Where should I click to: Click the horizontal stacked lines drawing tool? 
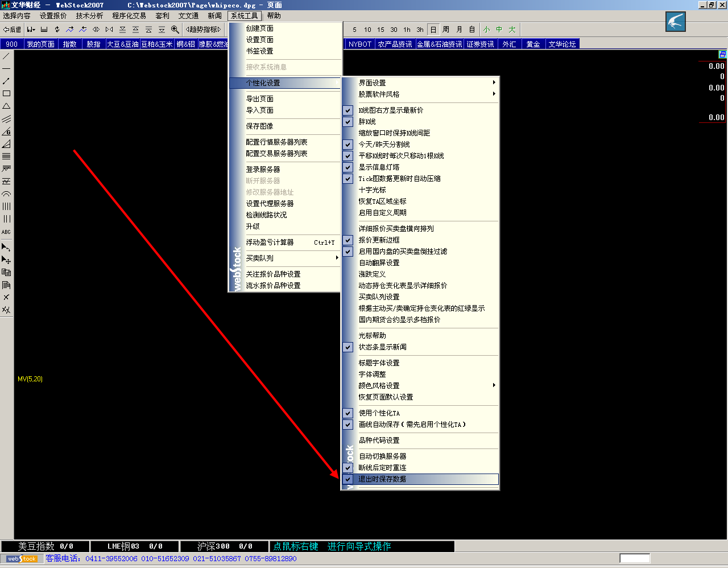6,156
